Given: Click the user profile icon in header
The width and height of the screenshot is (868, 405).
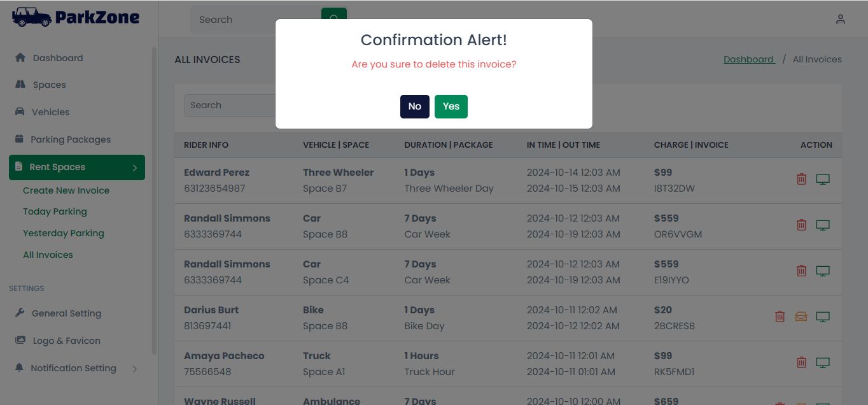Looking at the screenshot, I should click(x=841, y=20).
